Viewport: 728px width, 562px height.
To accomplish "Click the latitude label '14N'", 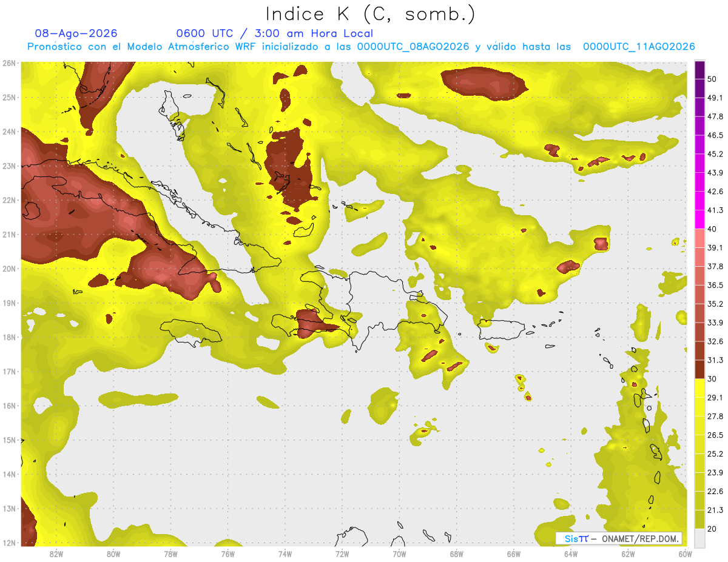I will pos(9,474).
